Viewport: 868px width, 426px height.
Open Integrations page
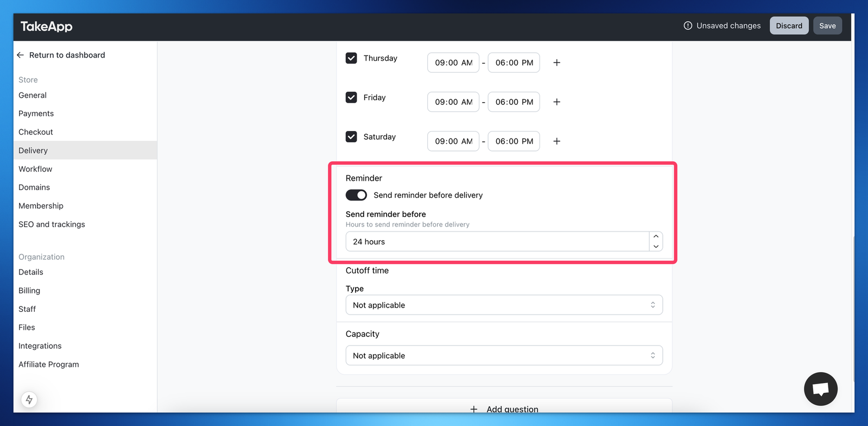point(40,346)
